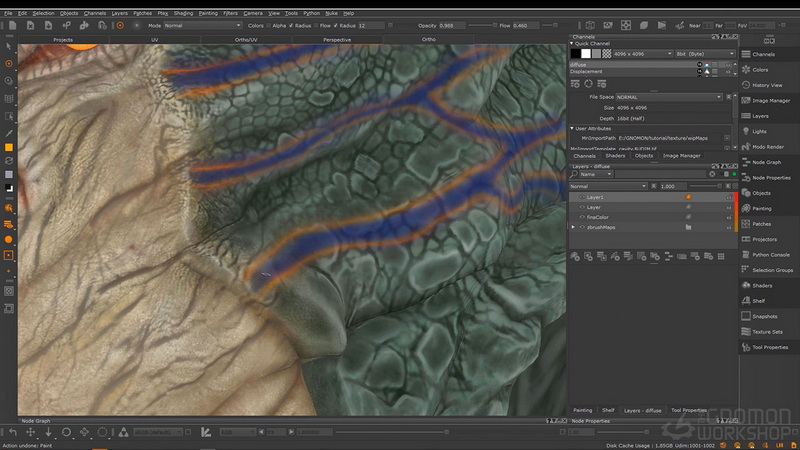Click the Select arrow tool in left toolbar
The height and width of the screenshot is (450, 800).
[9, 46]
